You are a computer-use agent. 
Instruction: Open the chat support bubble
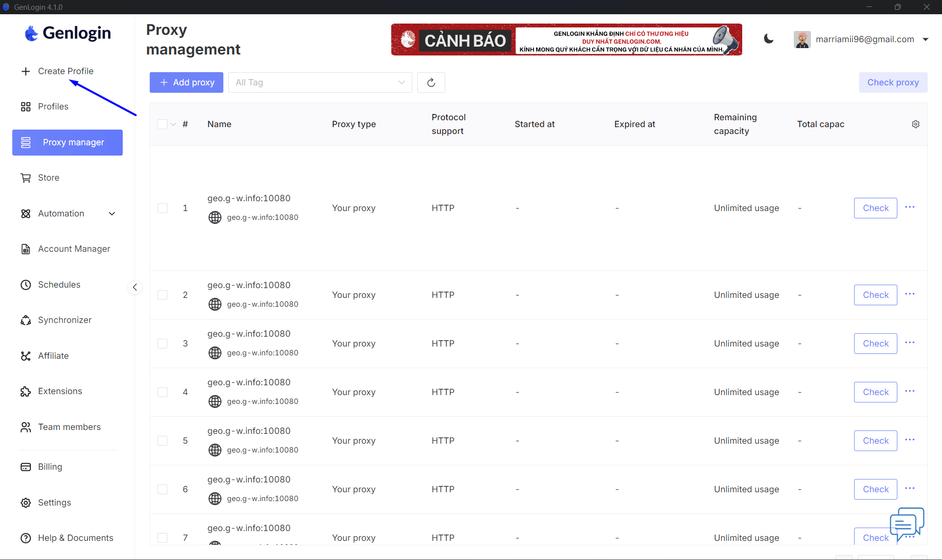coord(907,524)
